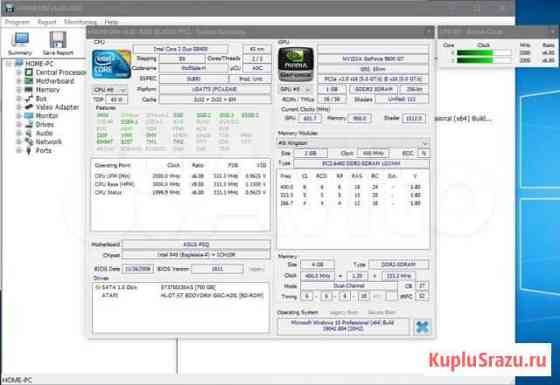Expand the Video Adapter tree node
560x385 pixels.
pos(19,107)
